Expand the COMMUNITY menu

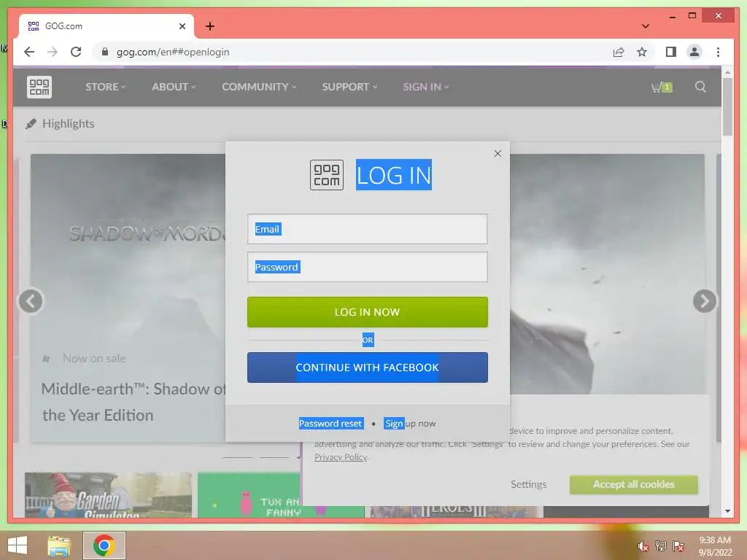(259, 87)
